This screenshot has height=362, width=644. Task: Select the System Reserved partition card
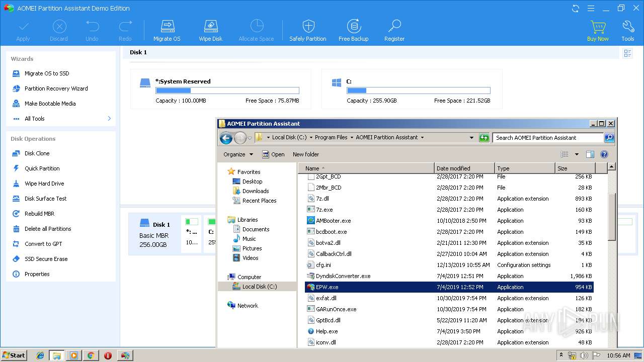click(220, 89)
